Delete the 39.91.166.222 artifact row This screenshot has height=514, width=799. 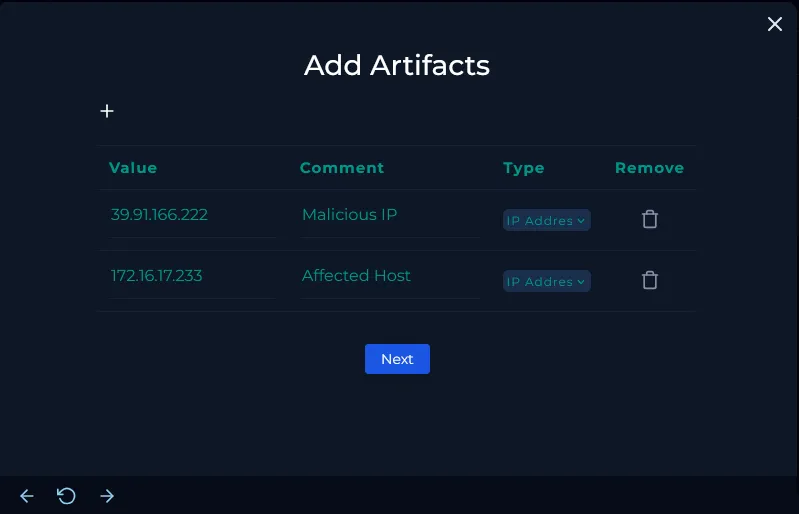click(x=650, y=219)
